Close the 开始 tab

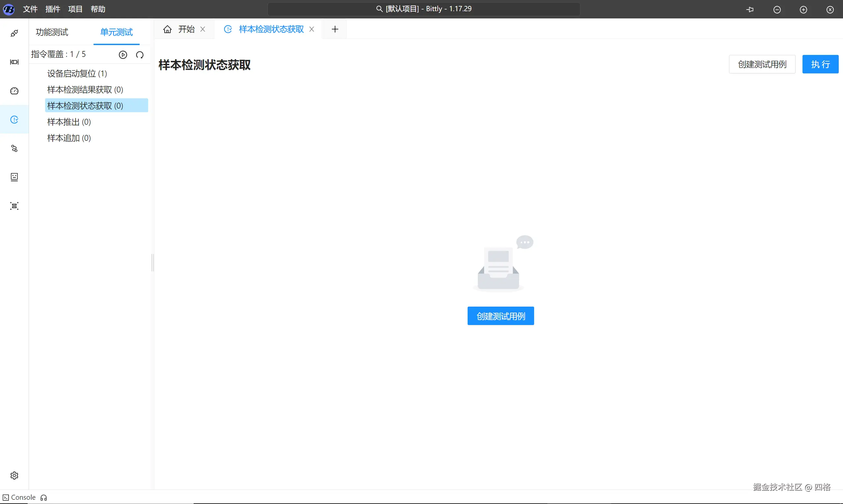click(203, 29)
